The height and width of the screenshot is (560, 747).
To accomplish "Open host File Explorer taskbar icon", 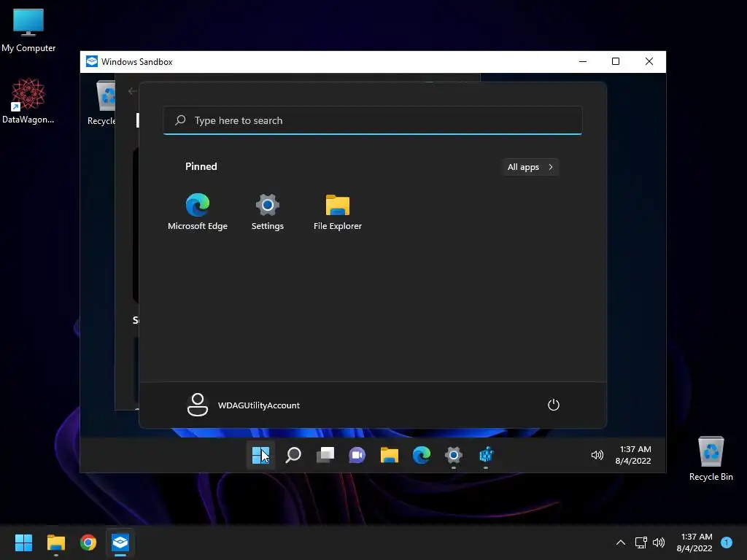I will pyautogui.click(x=55, y=542).
